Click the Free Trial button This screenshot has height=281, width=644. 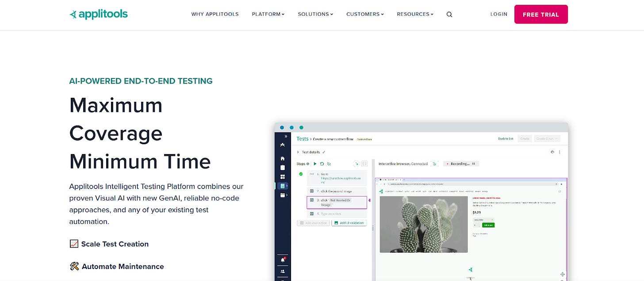tap(541, 14)
